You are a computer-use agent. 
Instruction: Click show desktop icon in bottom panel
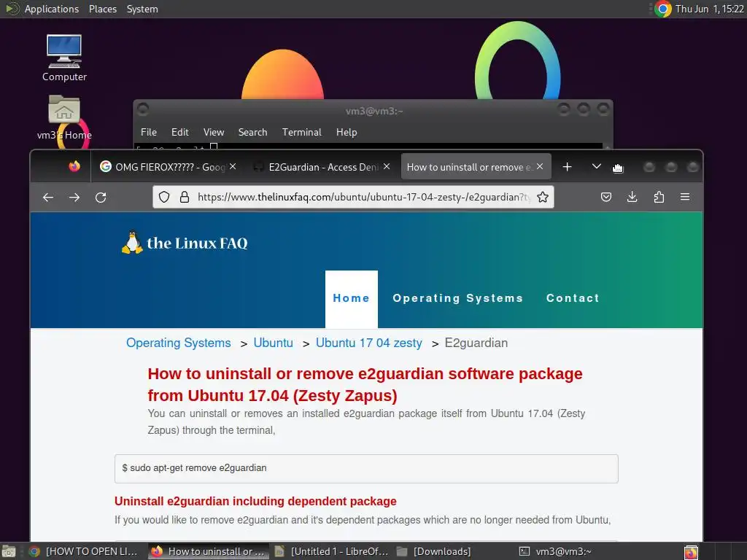pyautogui.click(x=9, y=551)
